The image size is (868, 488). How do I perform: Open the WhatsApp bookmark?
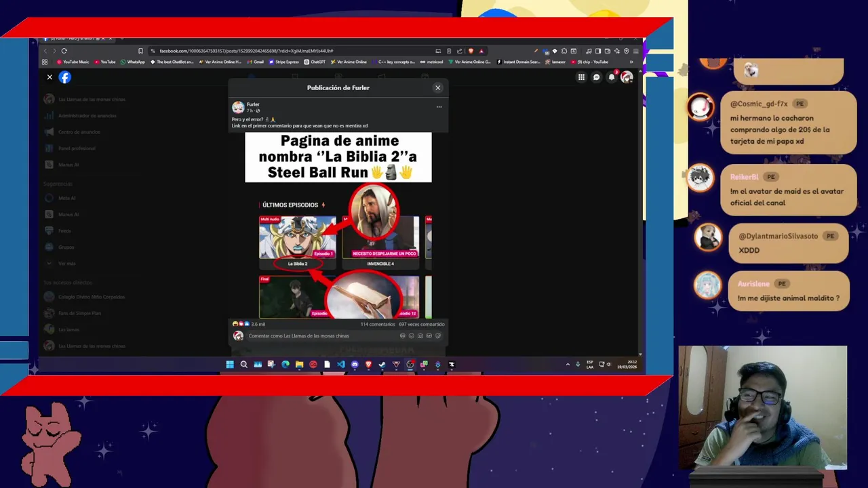coord(132,62)
